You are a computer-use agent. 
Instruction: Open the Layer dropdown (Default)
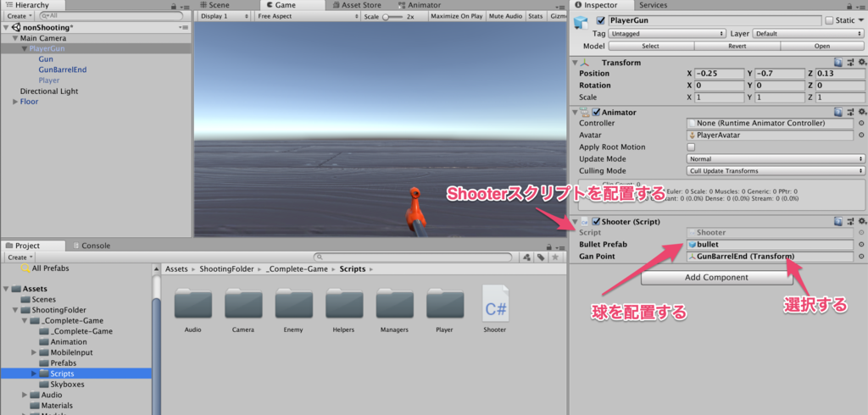[808, 34]
